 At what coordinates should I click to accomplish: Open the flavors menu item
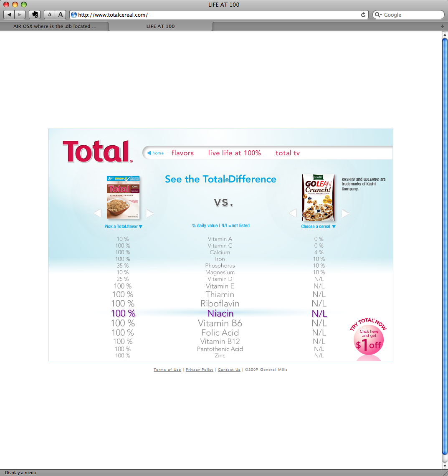pyautogui.click(x=182, y=153)
